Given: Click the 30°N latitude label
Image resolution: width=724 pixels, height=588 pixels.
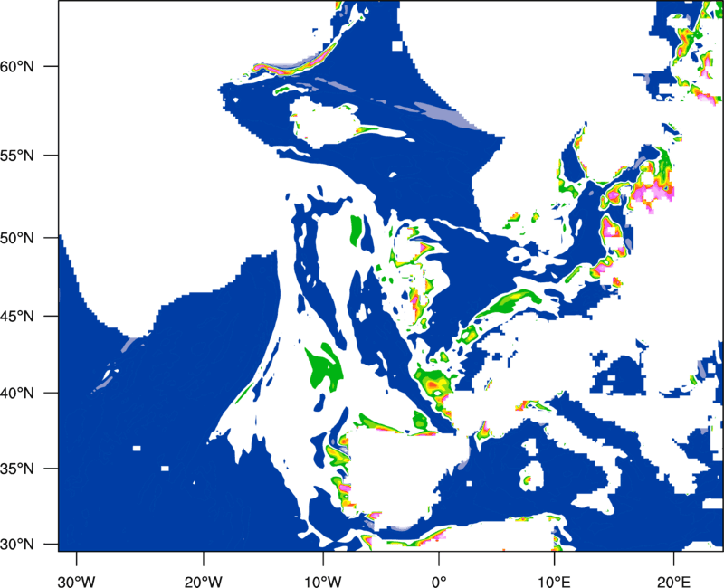Looking at the screenshot, I should click(x=17, y=545).
